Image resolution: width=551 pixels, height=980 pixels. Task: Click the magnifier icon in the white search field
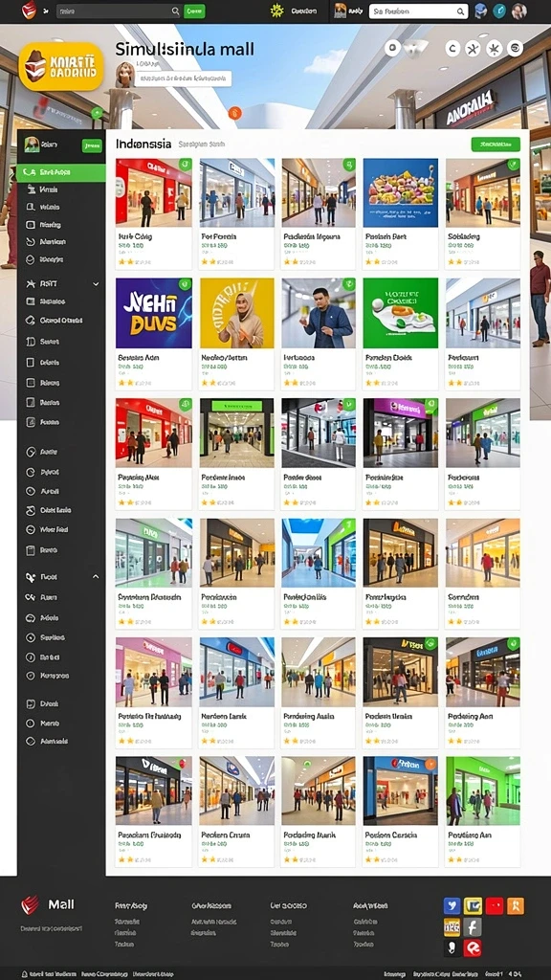pyautogui.click(x=460, y=11)
